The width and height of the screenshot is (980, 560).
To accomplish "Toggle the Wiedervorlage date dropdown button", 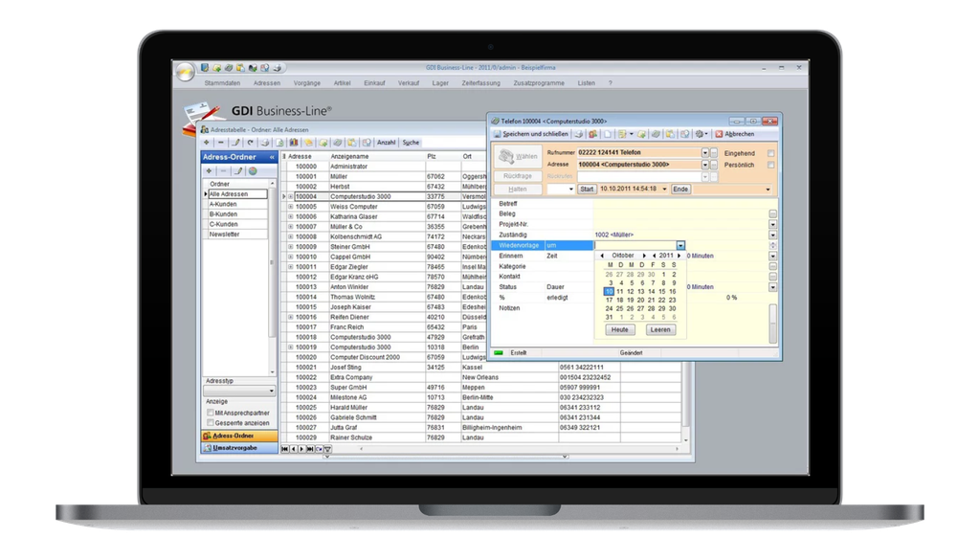I will click(680, 246).
